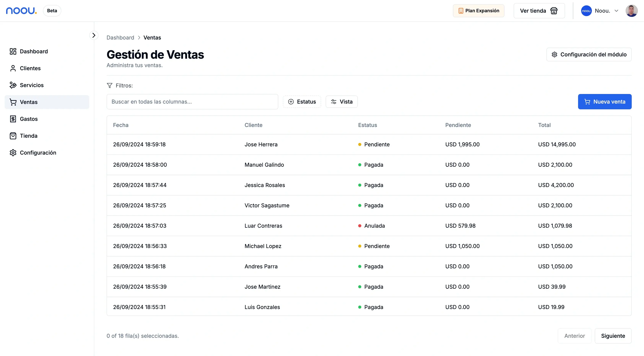Click the Tienda sidebar icon
This screenshot has height=356, width=644.
coord(13,135)
